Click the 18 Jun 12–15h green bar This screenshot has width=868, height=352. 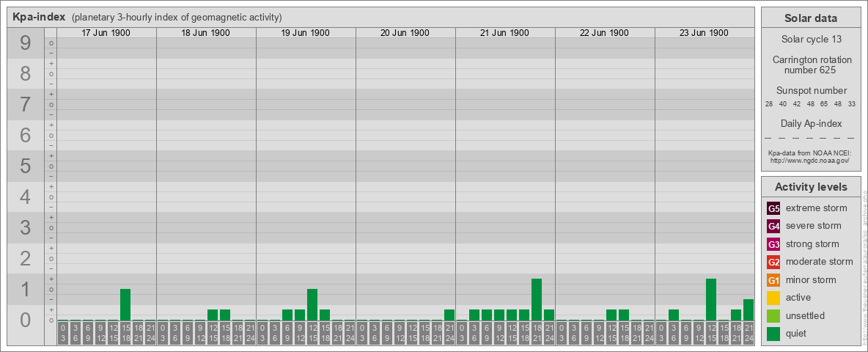click(213, 315)
